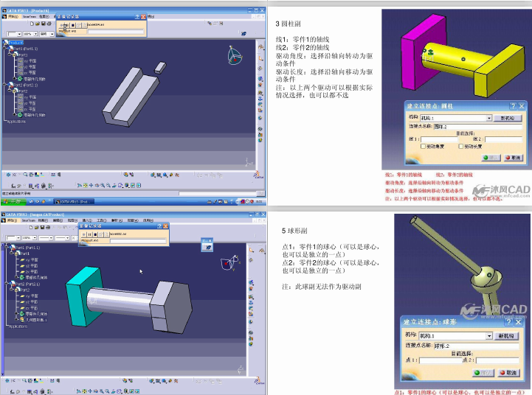
Task: Open 工具 menu in bottom CATIA window
Action: pos(102,220)
